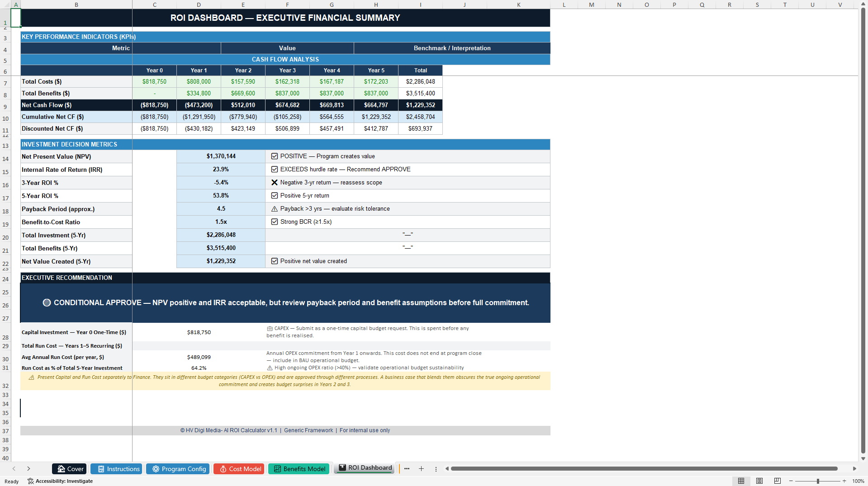Viewport: 868px width, 486px height.
Task: Open the Cover sheet tab
Action: point(69,469)
